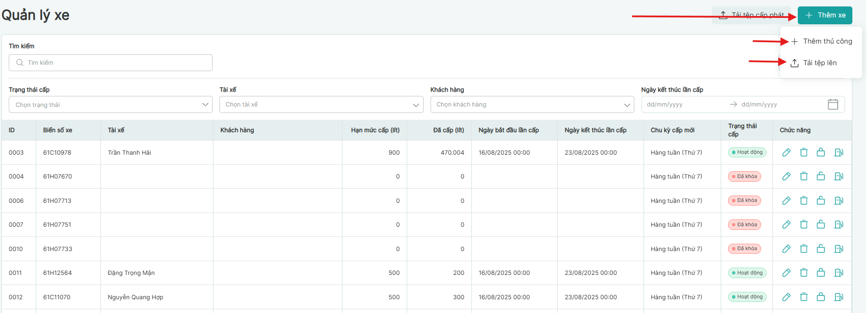868x313 pixels.
Task: Select "Thêm thủ công" from the menu
Action: [x=827, y=41]
